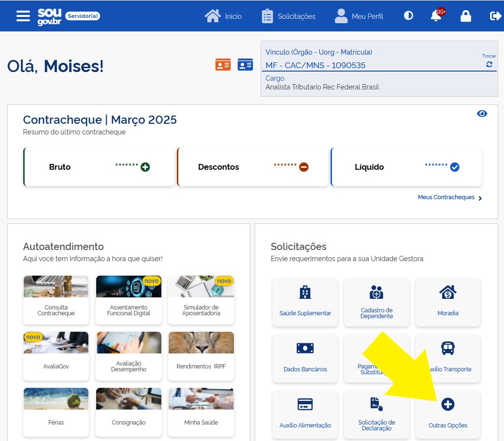Click the padlock icon in header
The height and width of the screenshot is (441, 504).
pyautogui.click(x=465, y=16)
